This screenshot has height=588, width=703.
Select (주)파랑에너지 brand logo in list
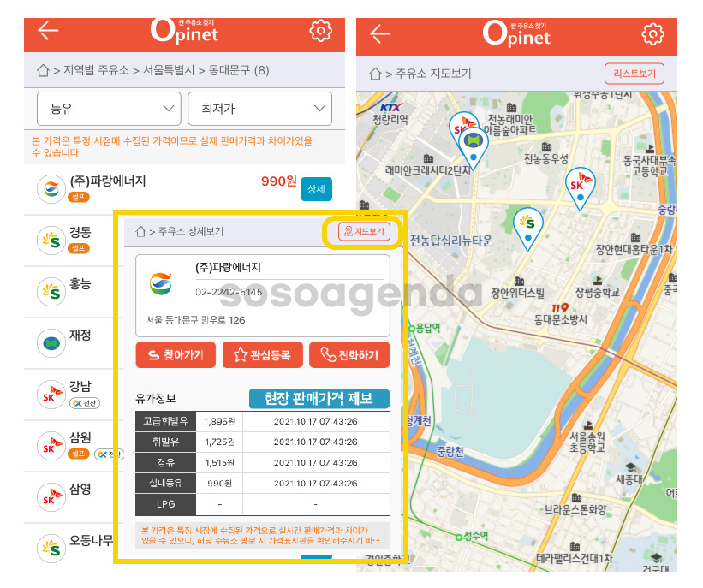(51, 189)
